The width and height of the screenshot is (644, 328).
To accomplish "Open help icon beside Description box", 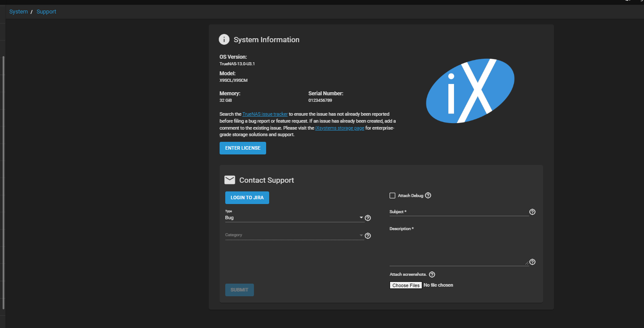I will (532, 262).
